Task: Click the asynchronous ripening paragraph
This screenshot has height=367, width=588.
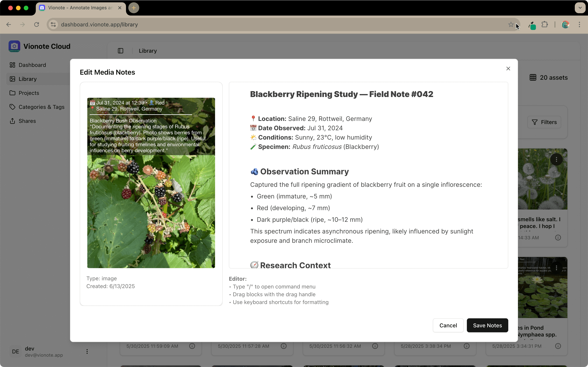Action: (x=361, y=236)
